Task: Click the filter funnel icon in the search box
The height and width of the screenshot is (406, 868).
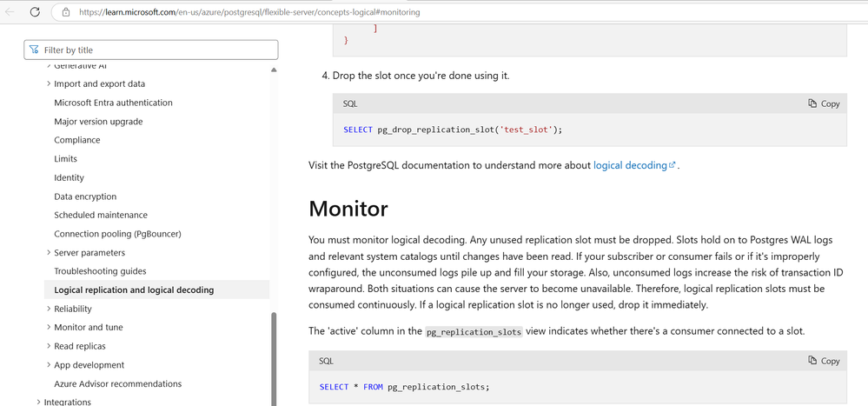Action: (35, 50)
